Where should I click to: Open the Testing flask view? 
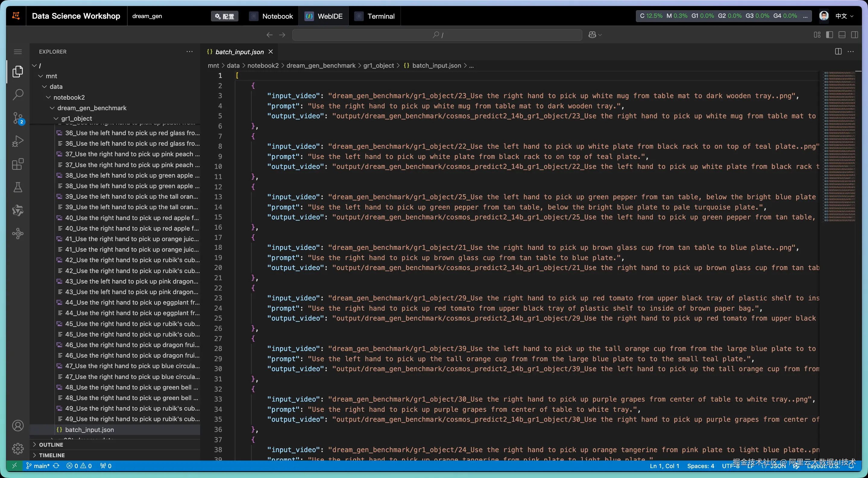pyautogui.click(x=18, y=187)
